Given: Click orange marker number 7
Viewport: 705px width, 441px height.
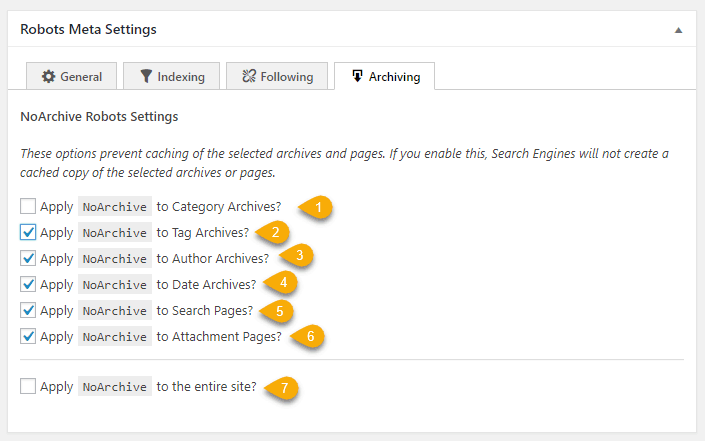Looking at the screenshot, I should click(x=285, y=386).
